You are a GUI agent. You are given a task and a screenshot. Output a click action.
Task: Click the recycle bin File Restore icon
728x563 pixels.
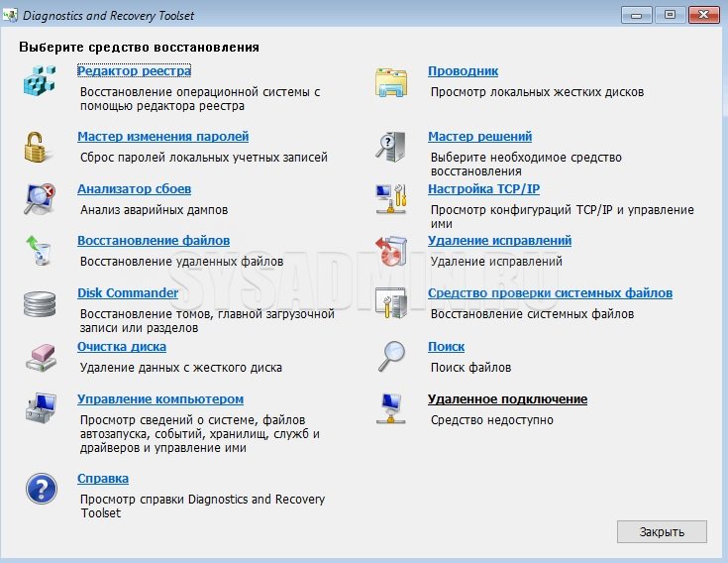(x=39, y=251)
